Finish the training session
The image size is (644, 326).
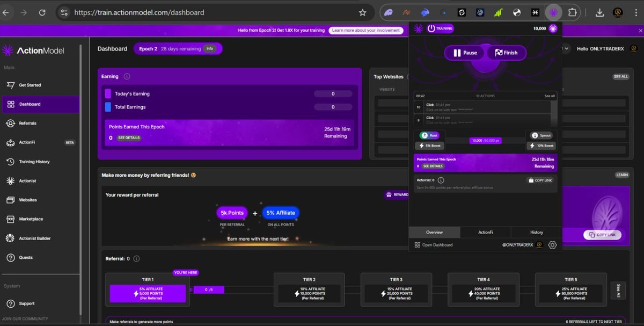(x=506, y=53)
